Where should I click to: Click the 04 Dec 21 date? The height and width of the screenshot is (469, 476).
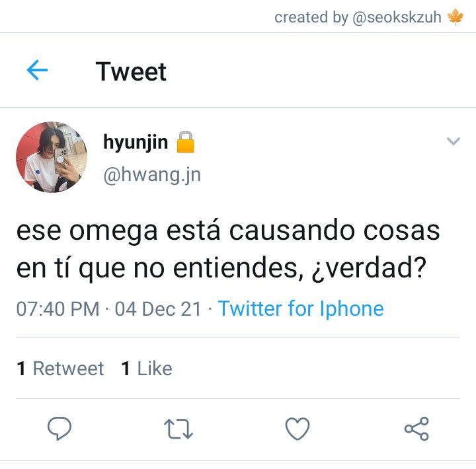(158, 309)
